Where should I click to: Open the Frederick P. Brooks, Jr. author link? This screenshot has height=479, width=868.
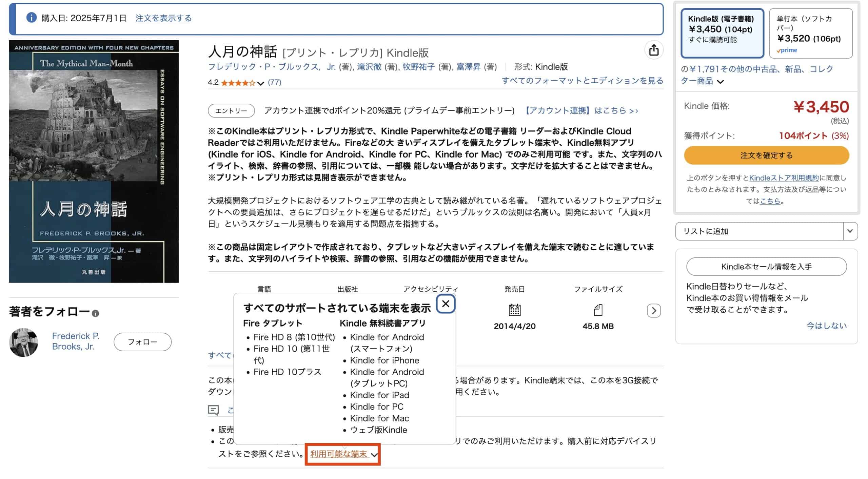[x=76, y=341]
